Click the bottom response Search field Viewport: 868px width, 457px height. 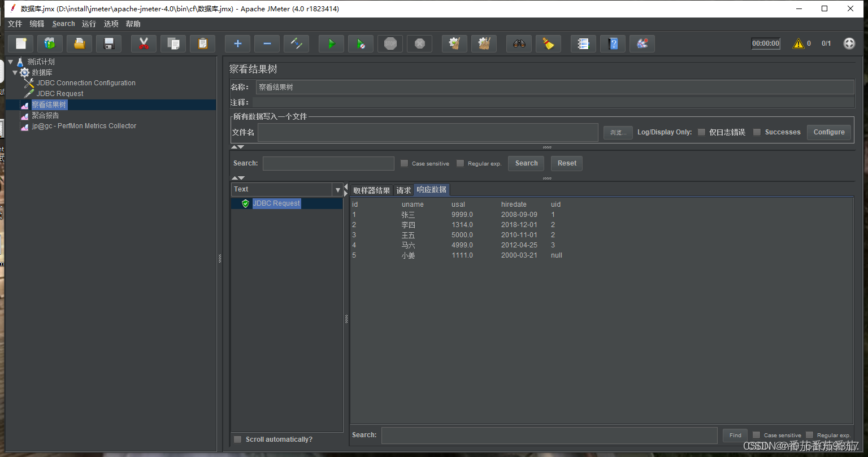point(549,435)
